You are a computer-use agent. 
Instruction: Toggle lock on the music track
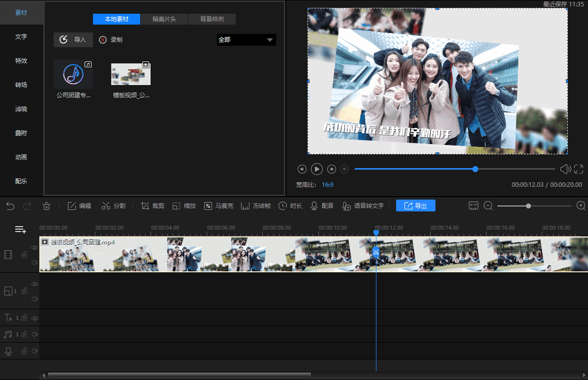[24, 334]
